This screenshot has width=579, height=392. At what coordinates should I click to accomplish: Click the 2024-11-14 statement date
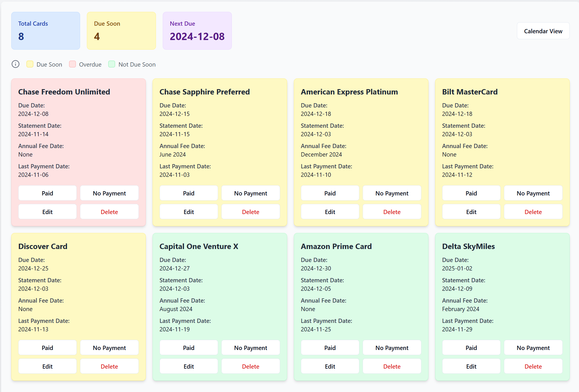[x=33, y=134]
